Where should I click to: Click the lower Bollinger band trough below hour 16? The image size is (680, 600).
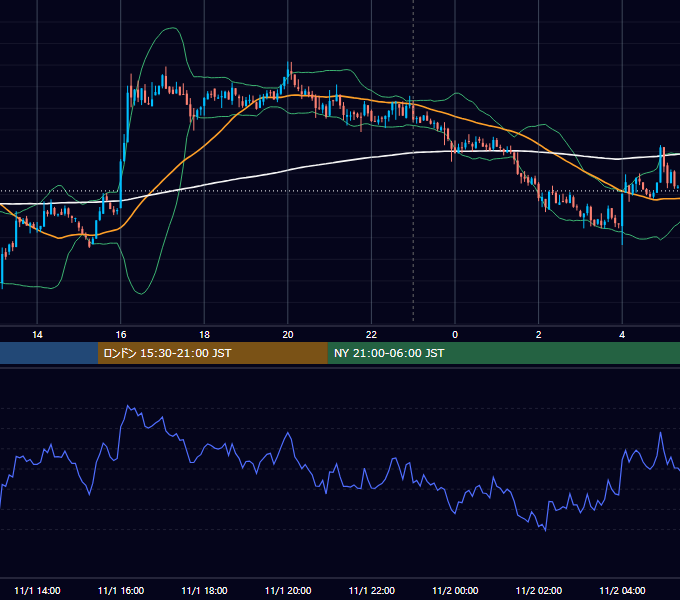[141, 293]
